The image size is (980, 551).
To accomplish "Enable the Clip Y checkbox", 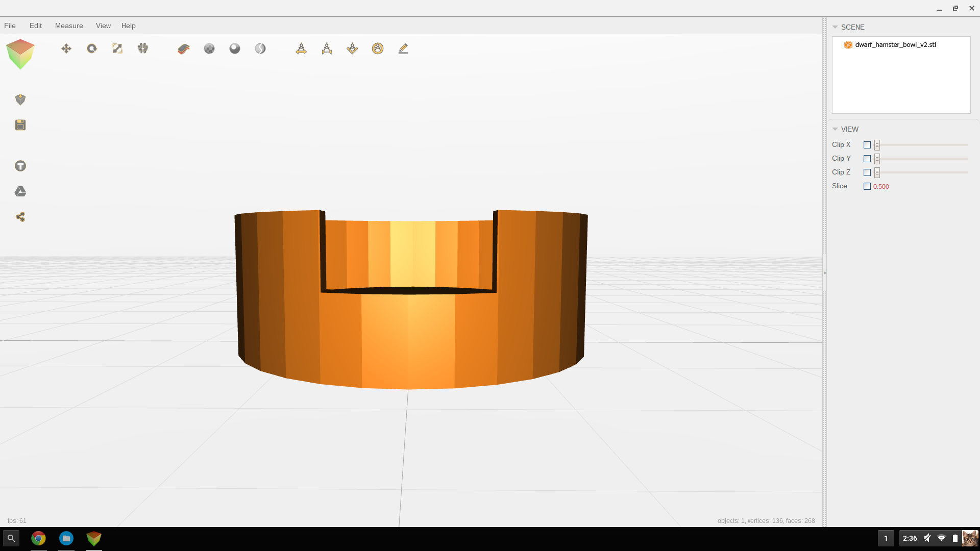I will (867, 159).
